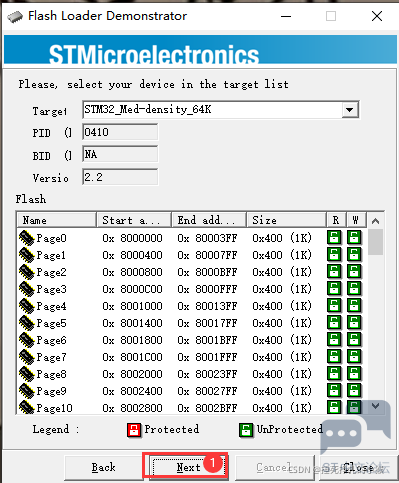The width and height of the screenshot is (399, 483).
Task: Click Page4 write protection lock icon
Action: click(x=354, y=306)
